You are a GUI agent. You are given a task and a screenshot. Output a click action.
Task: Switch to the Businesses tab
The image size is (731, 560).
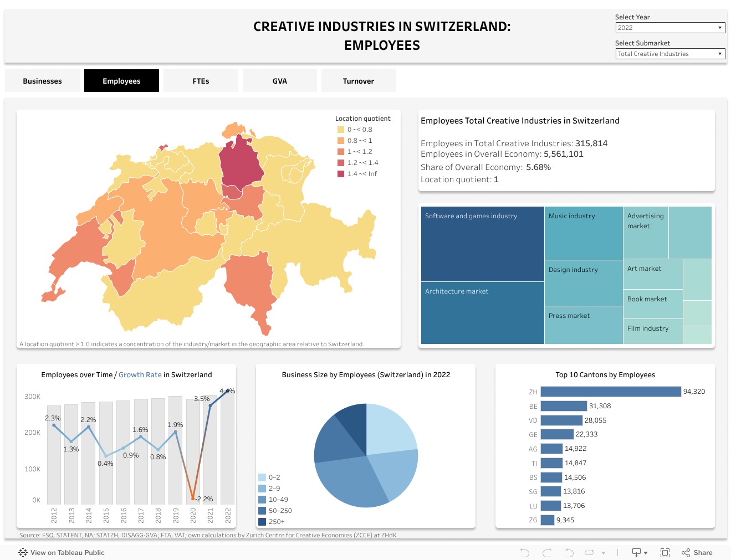(x=43, y=81)
